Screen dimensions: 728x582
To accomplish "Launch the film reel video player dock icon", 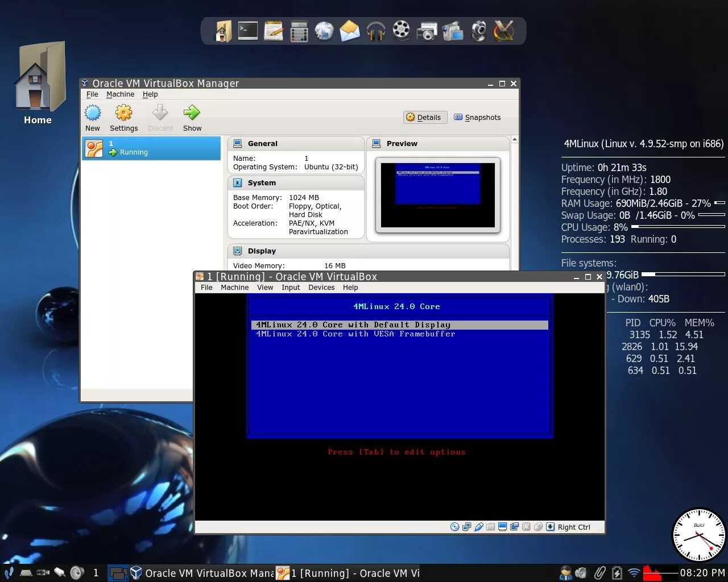I will 402,31.
